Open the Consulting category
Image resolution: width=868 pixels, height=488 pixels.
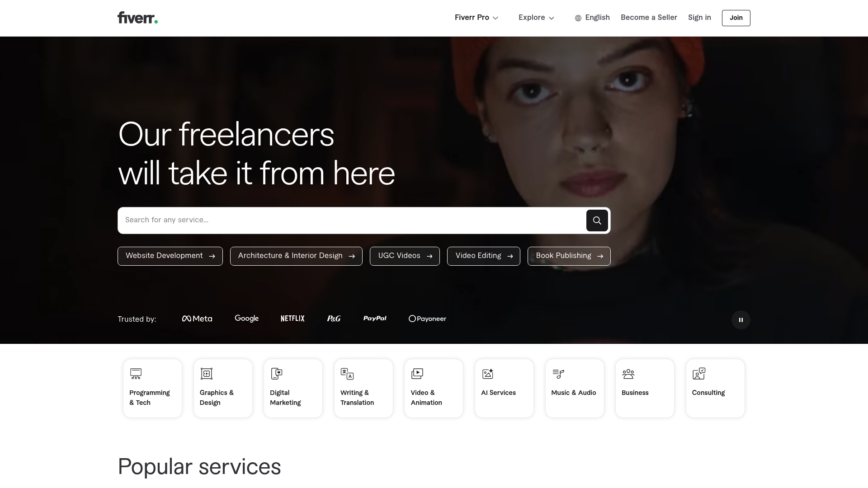[x=715, y=388]
